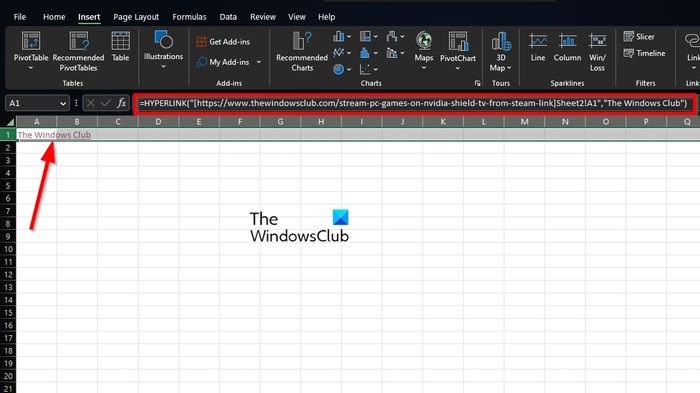Image resolution: width=700 pixels, height=393 pixels.
Task: Insert a Win/Loss sparkline
Action: click(x=597, y=52)
